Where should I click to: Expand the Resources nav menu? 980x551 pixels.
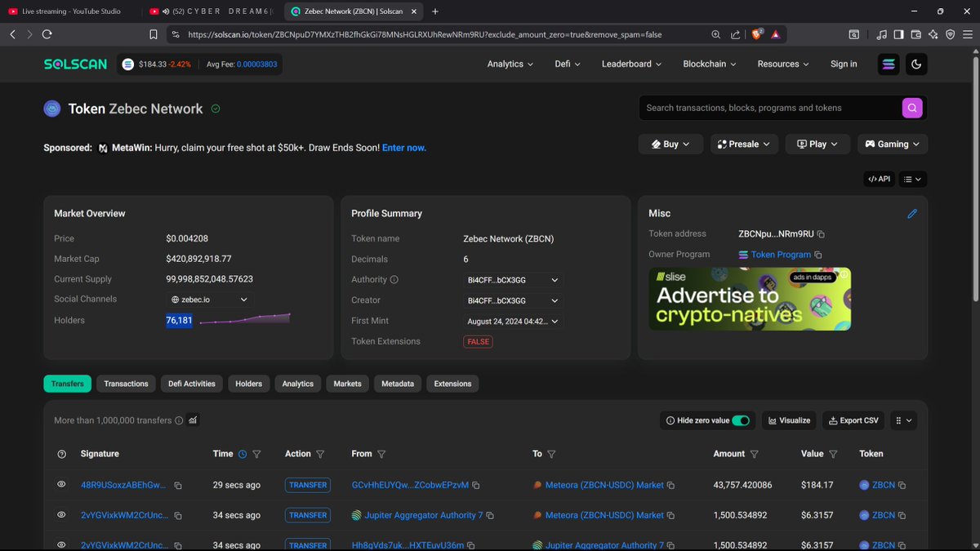point(783,64)
